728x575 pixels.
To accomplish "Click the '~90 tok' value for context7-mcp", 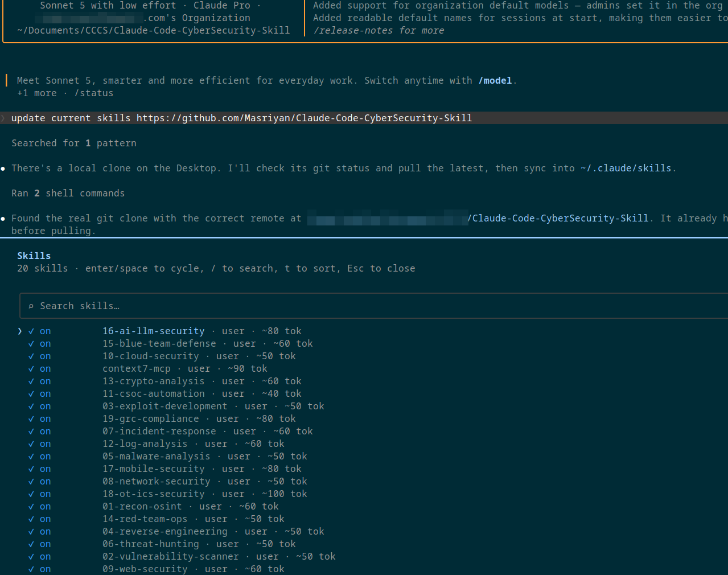I will 248,369.
